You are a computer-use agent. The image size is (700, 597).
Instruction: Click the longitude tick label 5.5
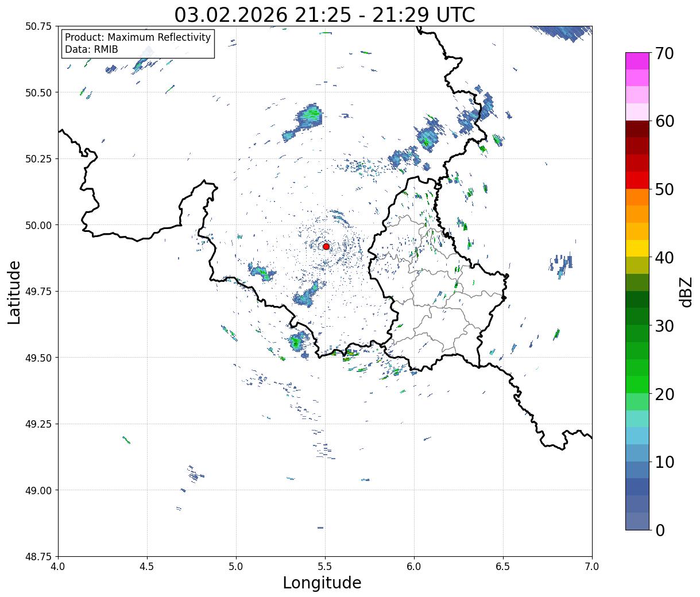(325, 567)
